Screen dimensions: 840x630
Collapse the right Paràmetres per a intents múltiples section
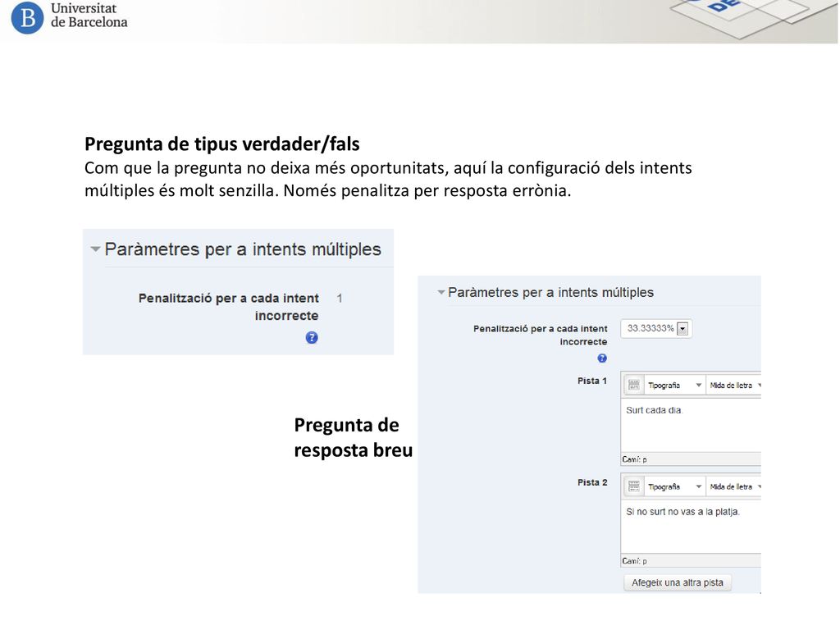[441, 293]
